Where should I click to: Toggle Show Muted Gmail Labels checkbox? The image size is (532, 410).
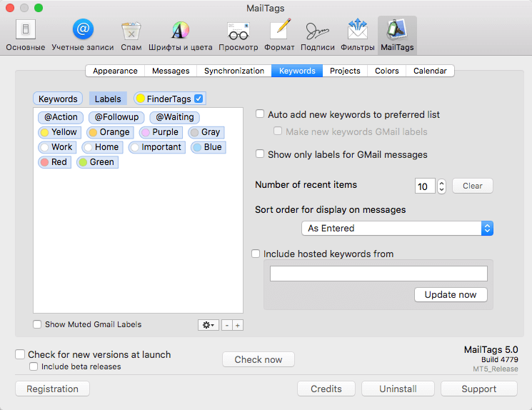[x=37, y=324]
